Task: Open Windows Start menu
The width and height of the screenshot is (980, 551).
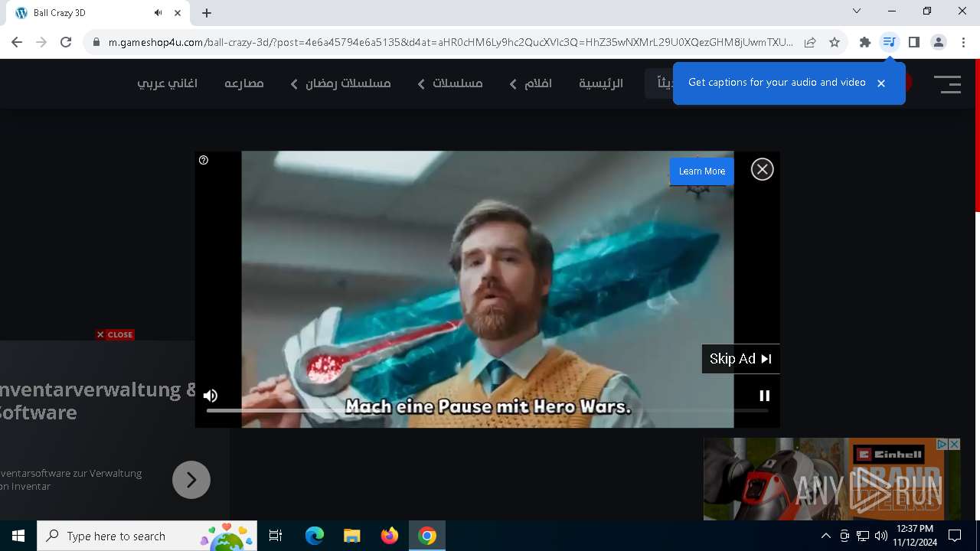Action: tap(18, 536)
